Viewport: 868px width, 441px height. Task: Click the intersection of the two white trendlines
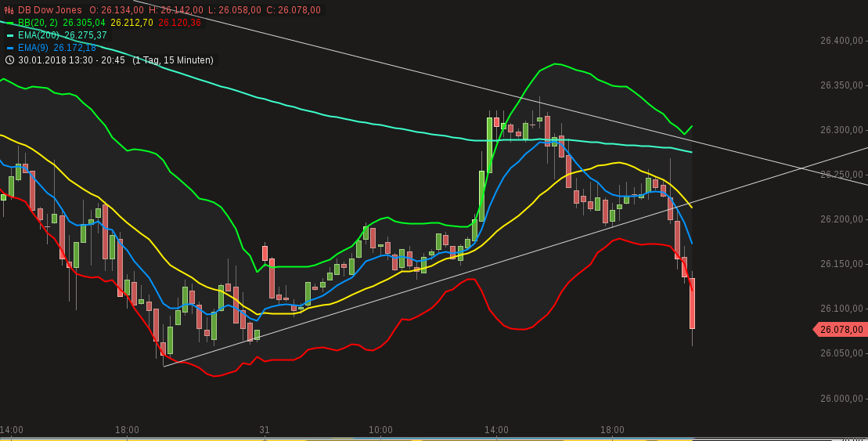coord(801,168)
